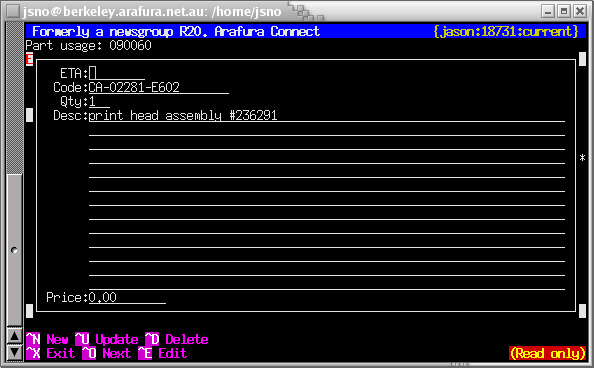This screenshot has height=368, width=594.
Task: Choose the ^E Edit command
Action: pyautogui.click(x=163, y=353)
